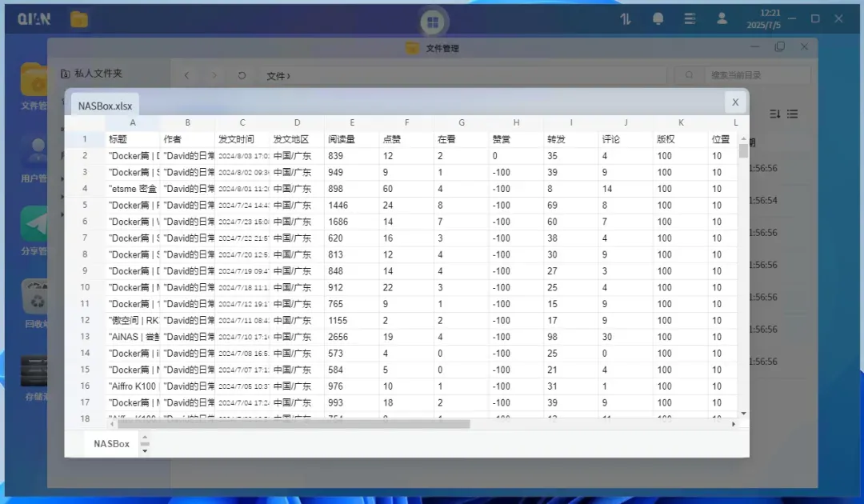Click the vertical scrollbar thumb
Image resolution: width=864 pixels, height=504 pixels.
pos(743,150)
